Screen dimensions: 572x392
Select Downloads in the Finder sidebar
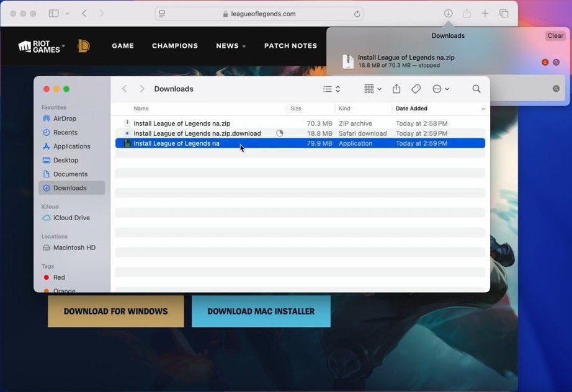(x=71, y=188)
